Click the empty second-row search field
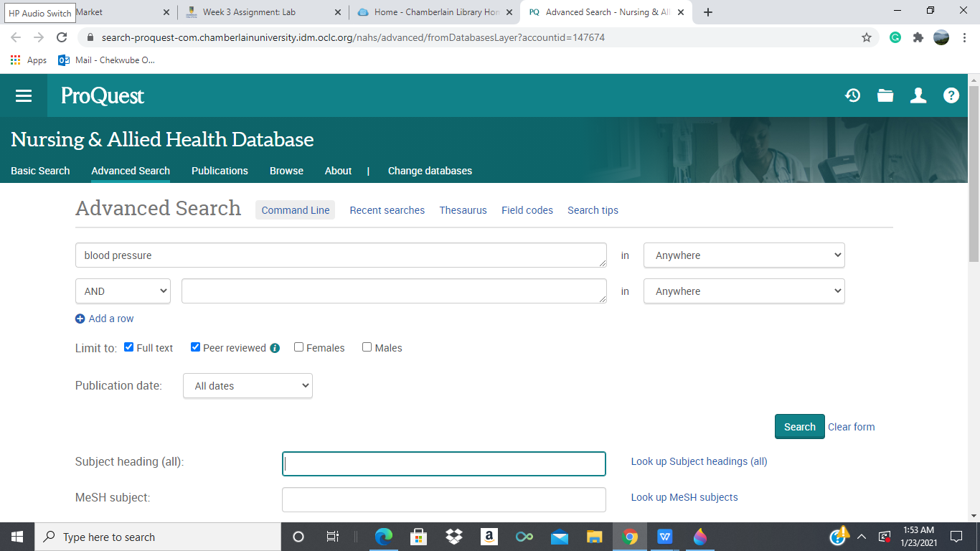The height and width of the screenshot is (551, 980). [x=394, y=291]
